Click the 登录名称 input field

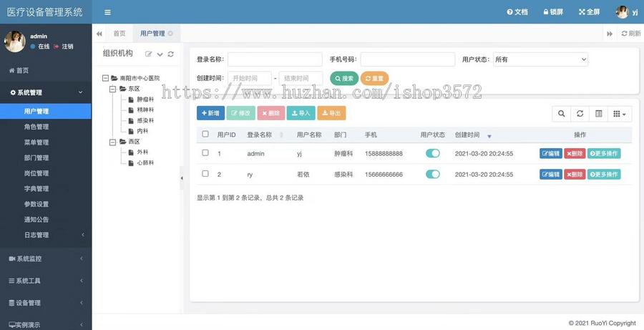click(x=275, y=59)
